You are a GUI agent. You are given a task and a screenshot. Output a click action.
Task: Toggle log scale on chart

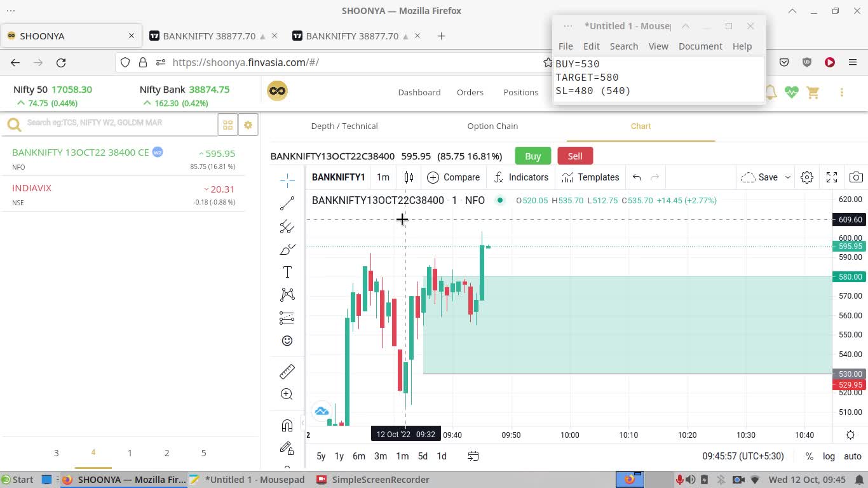coord(829,456)
